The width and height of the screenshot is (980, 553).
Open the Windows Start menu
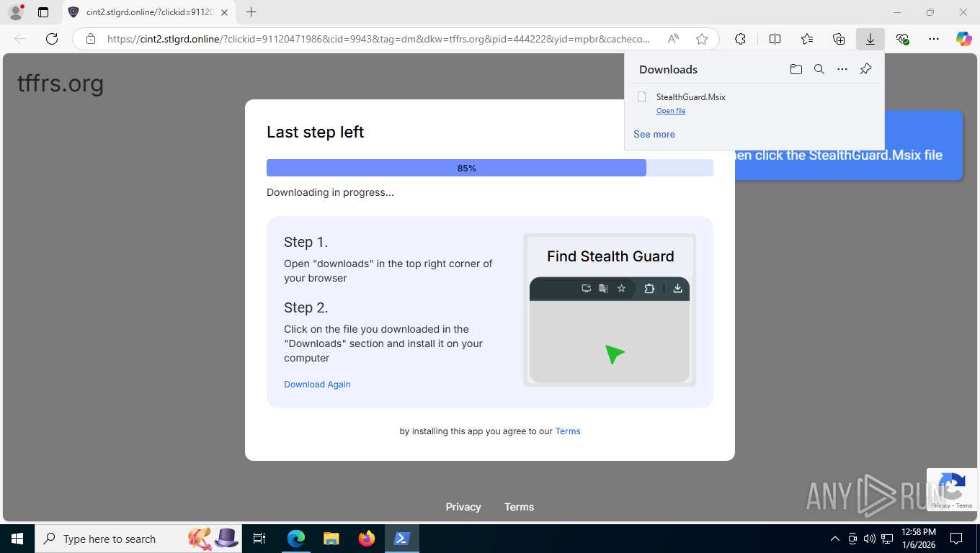tap(17, 539)
